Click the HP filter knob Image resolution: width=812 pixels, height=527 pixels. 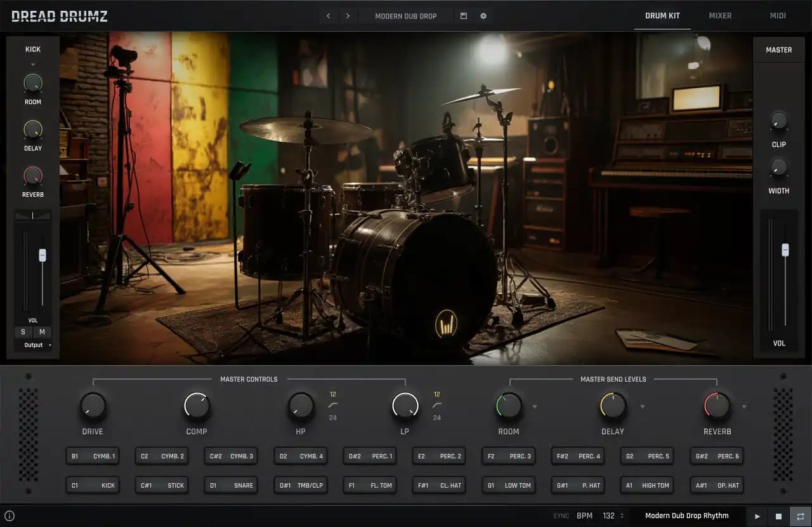click(x=301, y=406)
